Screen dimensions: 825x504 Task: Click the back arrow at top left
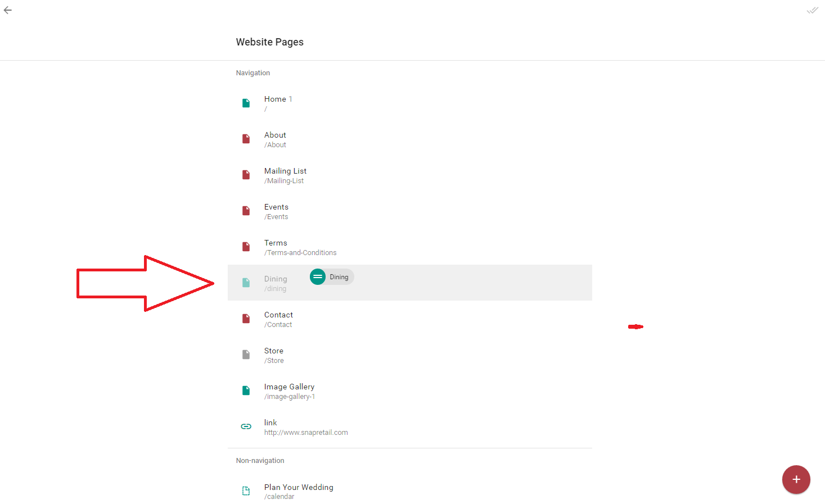[x=8, y=10]
